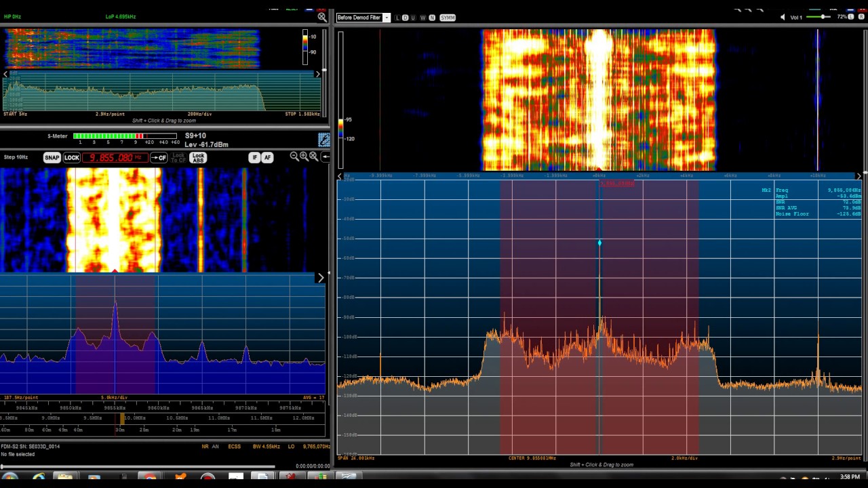The height and width of the screenshot is (488, 868).
Task: Click the taskbar clock showing 3:58 PM
Action: coord(850,477)
